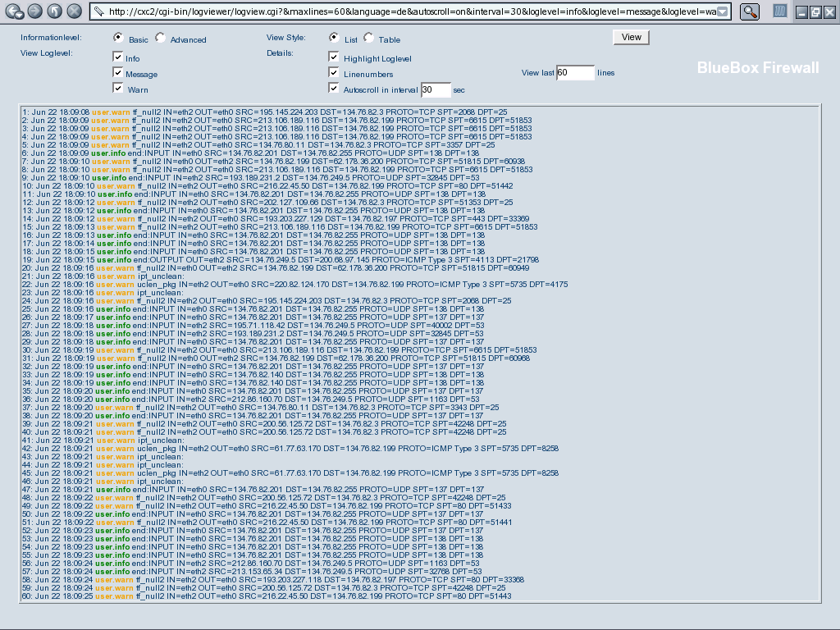Restore the browser window size
The height and width of the screenshot is (630, 840).
click(815, 12)
